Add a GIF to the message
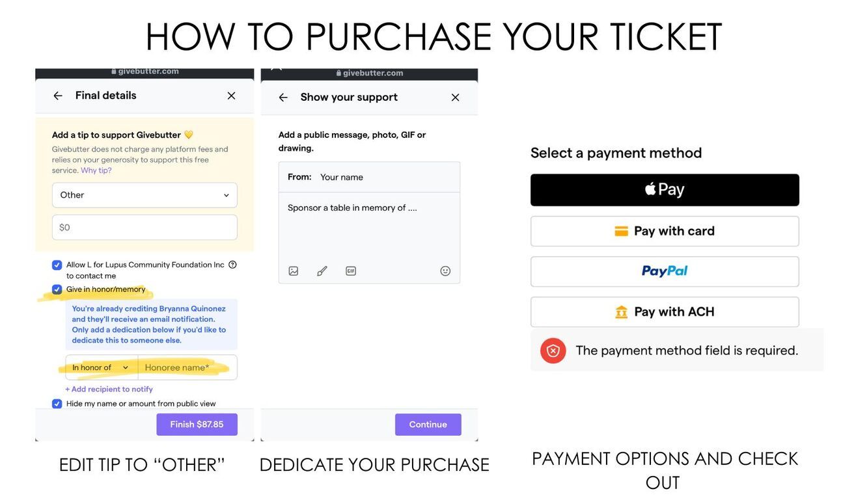The height and width of the screenshot is (504, 841). point(351,271)
